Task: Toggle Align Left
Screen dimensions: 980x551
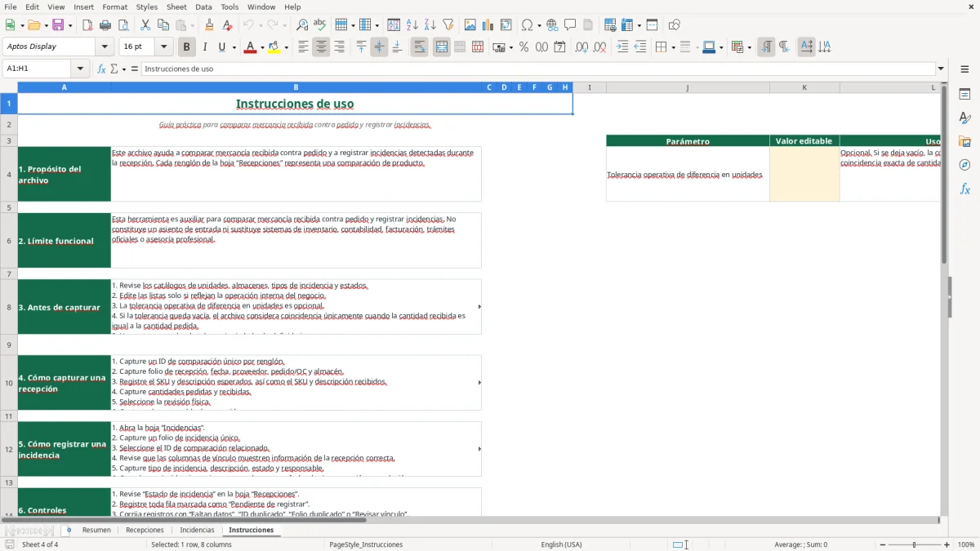Action: pos(303,47)
